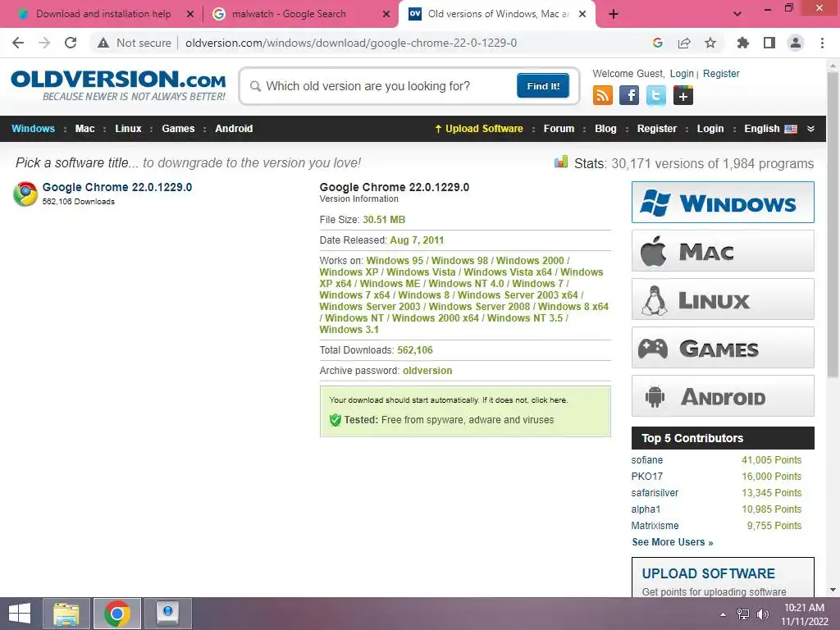Close the Old versions of Windows tab
840x630 pixels.
[x=583, y=14]
